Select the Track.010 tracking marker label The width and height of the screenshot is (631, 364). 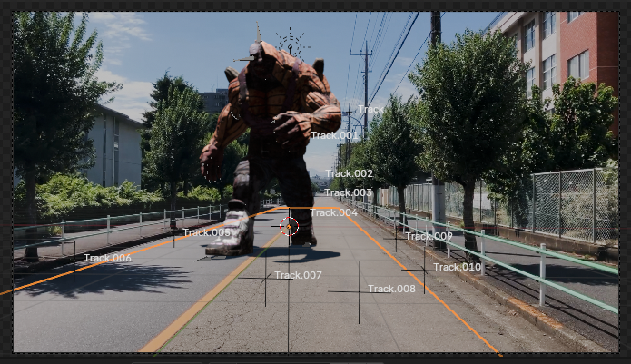[x=458, y=267]
